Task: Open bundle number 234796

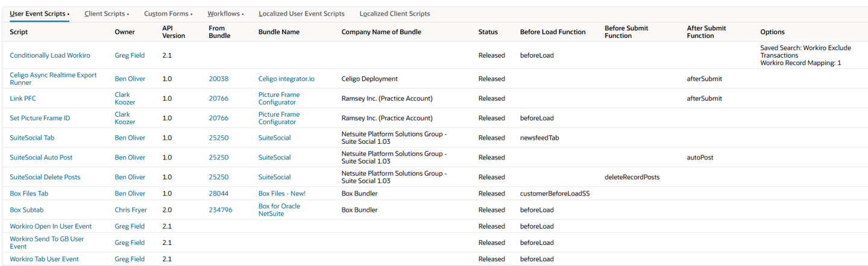Action: coord(221,210)
